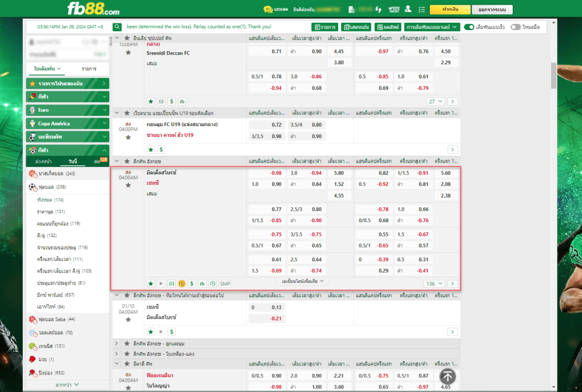
Task: Toggle the gray star under 04:00PM สด match
Action: pyautogui.click(x=128, y=137)
